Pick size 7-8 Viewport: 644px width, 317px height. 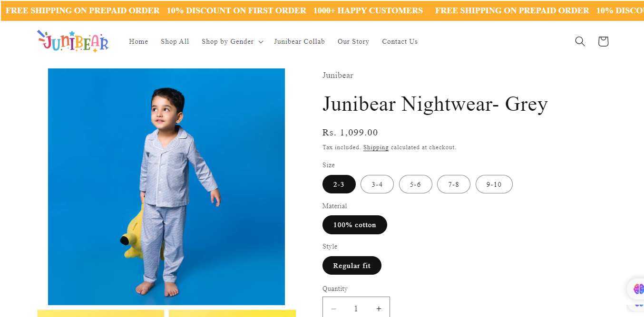(x=454, y=184)
